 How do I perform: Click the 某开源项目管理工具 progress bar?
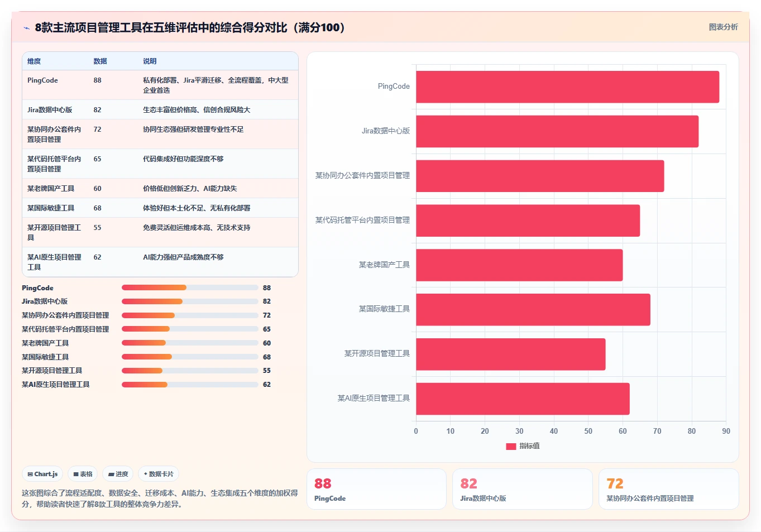[x=190, y=371]
